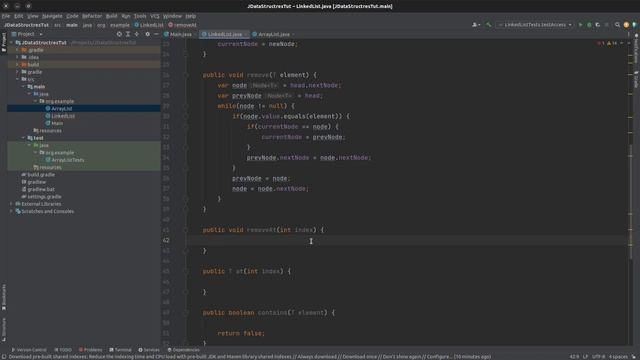Click removeAt breadcrumb in navigation bar
The height and width of the screenshot is (360, 640).
pos(183,25)
